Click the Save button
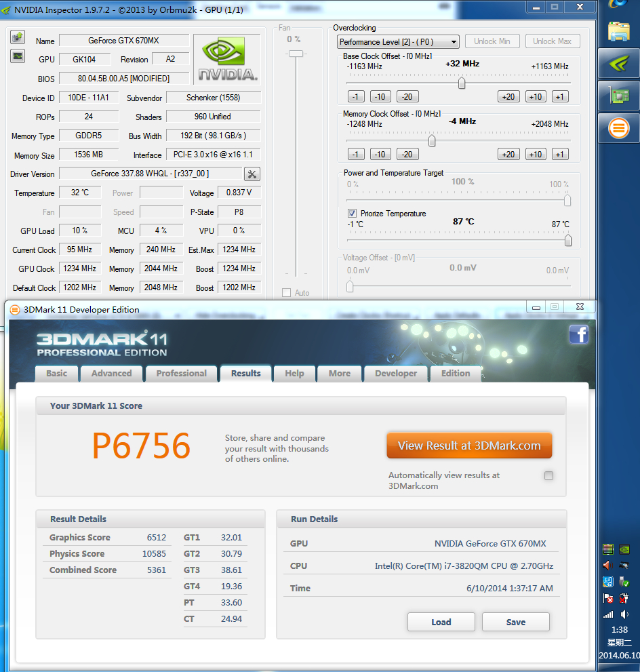The width and height of the screenshot is (640, 672). click(516, 622)
